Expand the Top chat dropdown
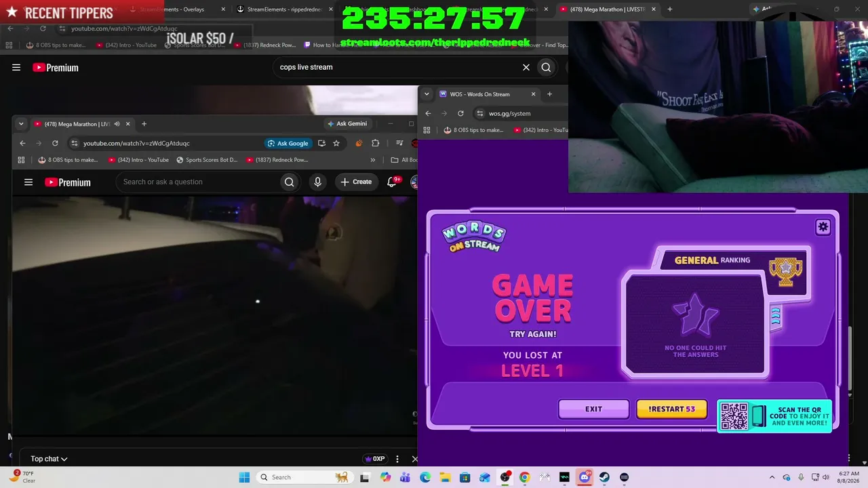This screenshot has width=868, height=488. click(49, 459)
